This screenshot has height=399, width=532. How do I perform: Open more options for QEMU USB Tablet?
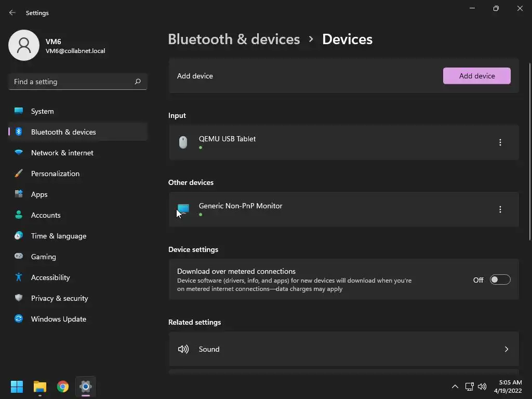(500, 142)
